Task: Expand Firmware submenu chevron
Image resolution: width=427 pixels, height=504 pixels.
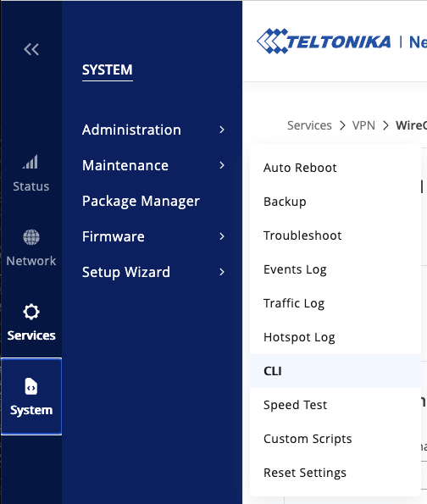Action: pyautogui.click(x=222, y=236)
